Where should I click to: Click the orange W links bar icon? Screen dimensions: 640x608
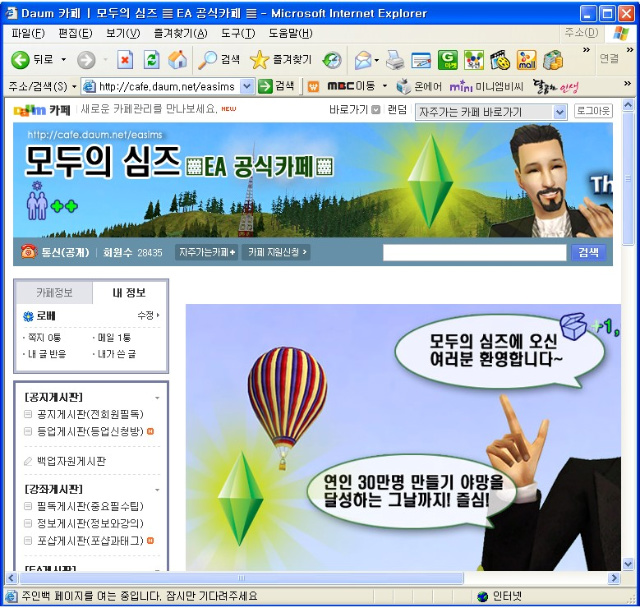point(313,87)
